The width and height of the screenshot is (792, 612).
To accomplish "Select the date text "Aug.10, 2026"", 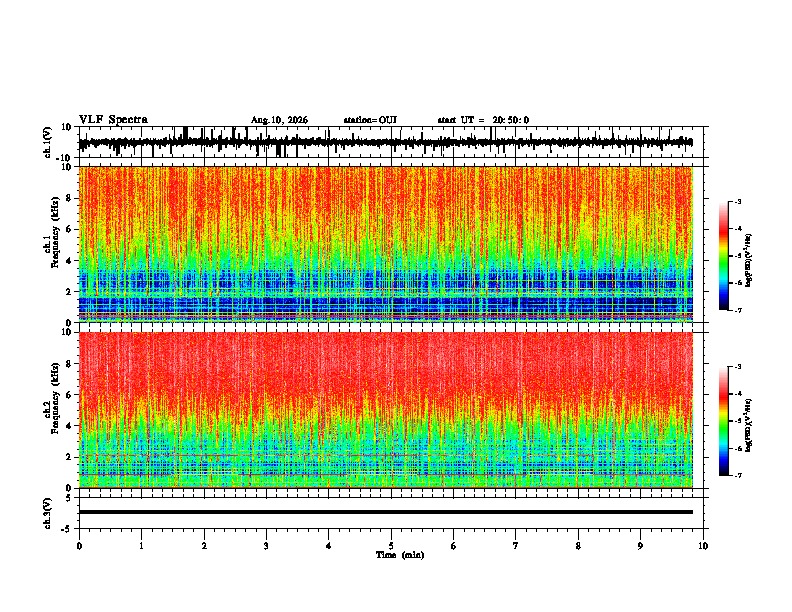I will (x=279, y=120).
